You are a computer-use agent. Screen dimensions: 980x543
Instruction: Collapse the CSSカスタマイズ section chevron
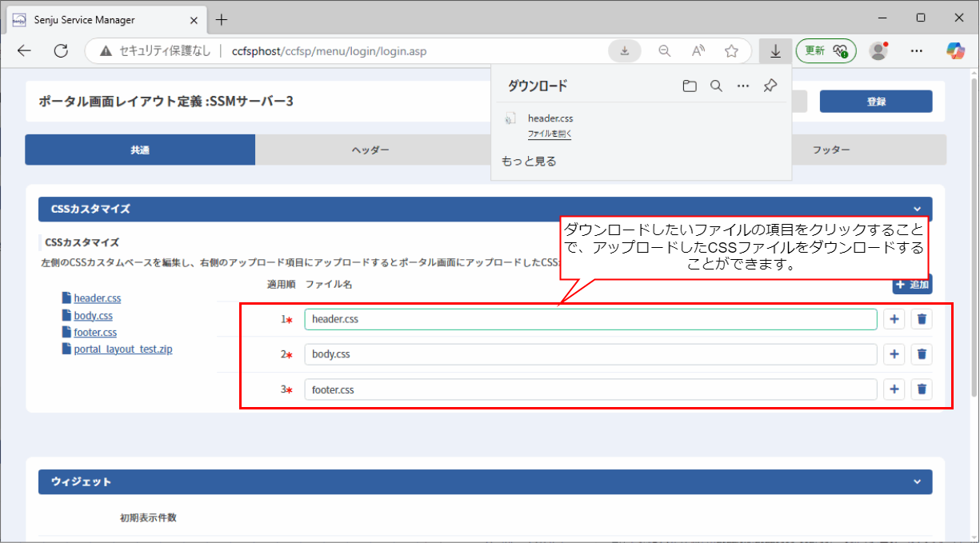pos(917,209)
